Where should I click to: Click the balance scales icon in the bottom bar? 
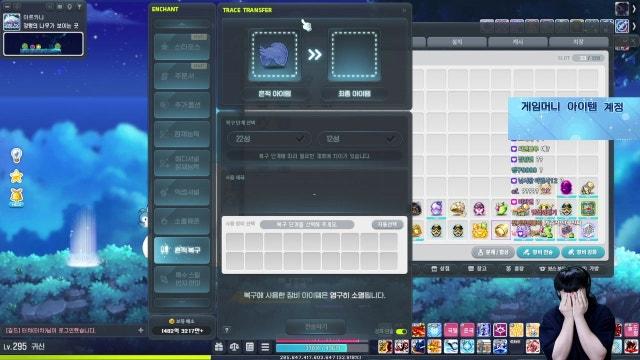(x=234, y=347)
